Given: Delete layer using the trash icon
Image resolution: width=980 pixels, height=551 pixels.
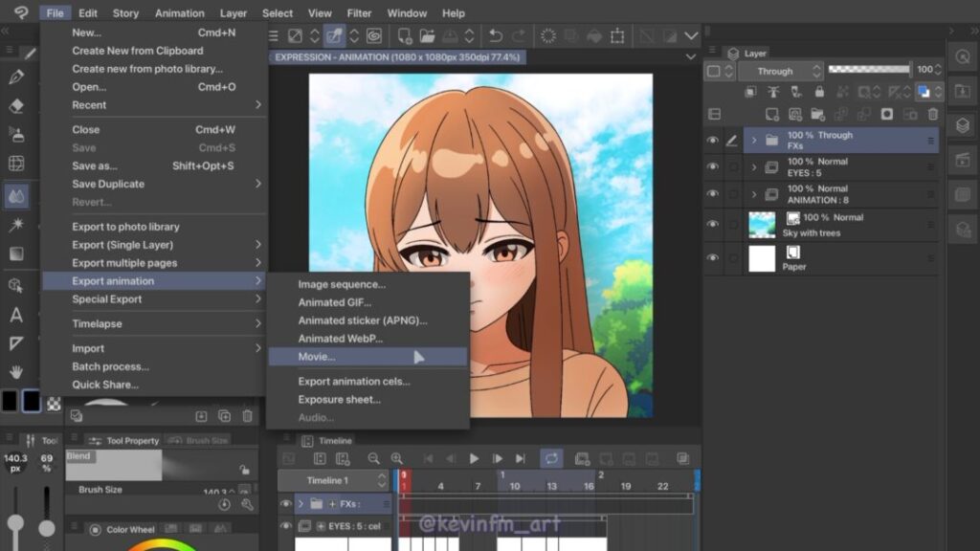Looking at the screenshot, I should pos(933,114).
